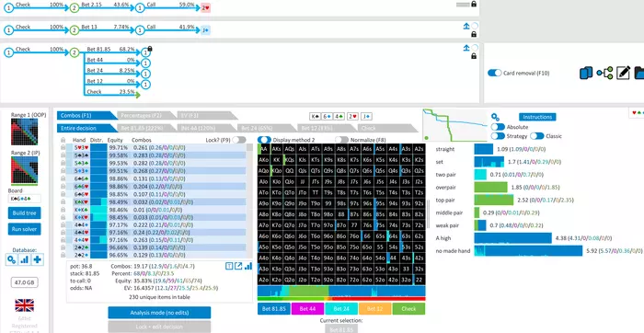
Task: Toggle the Lock? (F9) switch
Action: pos(239,140)
